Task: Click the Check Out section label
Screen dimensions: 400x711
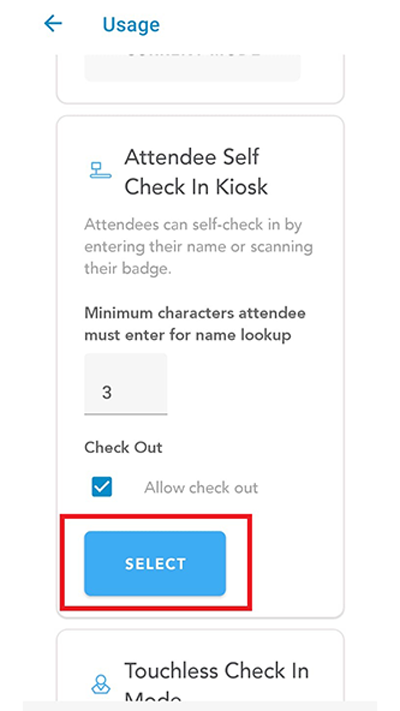Action: (x=123, y=448)
